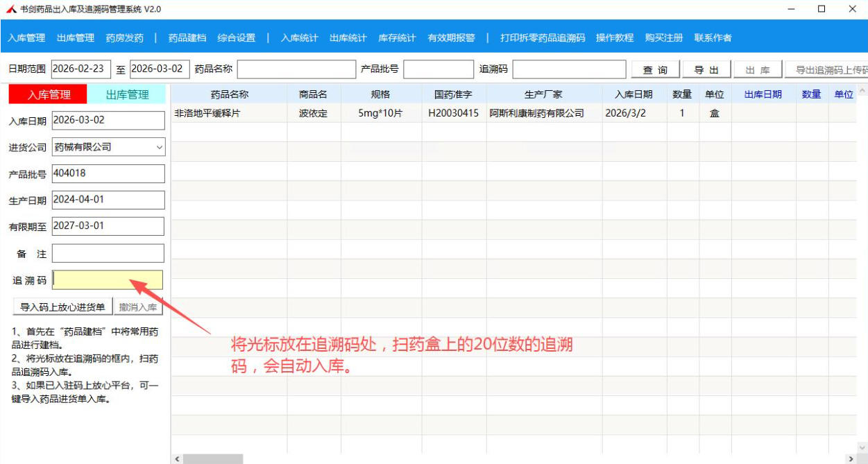
Task: Click the 查询 button
Action: pos(655,70)
